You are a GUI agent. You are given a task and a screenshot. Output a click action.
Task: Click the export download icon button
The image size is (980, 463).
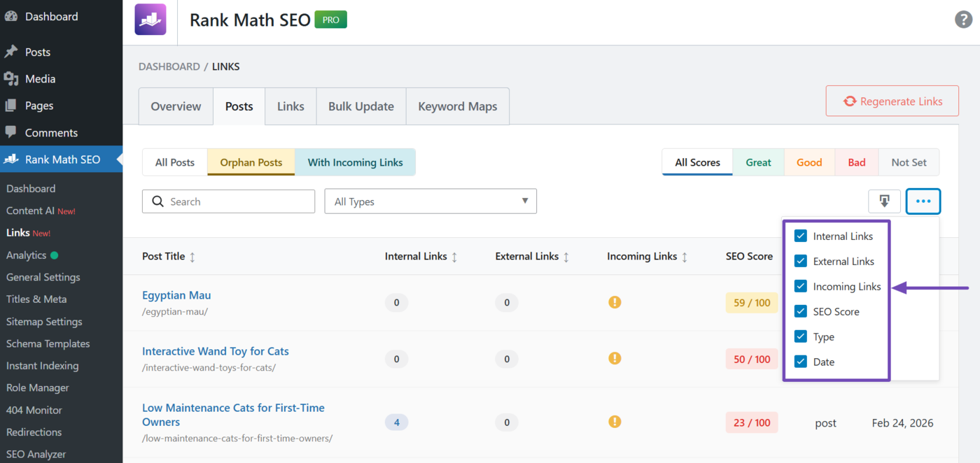[x=884, y=201]
